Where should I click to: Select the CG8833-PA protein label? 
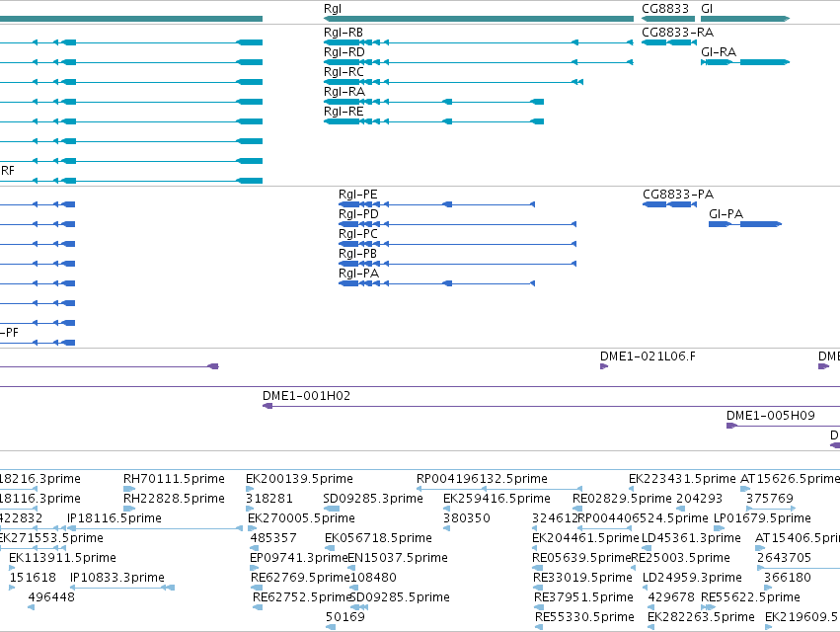[x=678, y=195]
